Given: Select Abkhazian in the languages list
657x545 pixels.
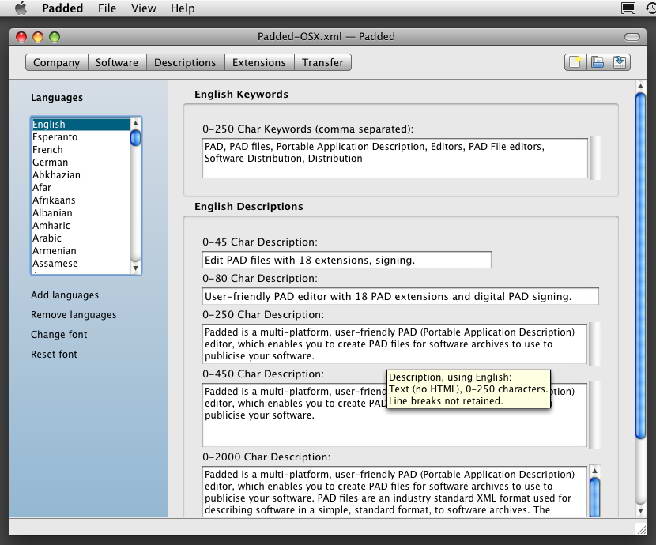Looking at the screenshot, I should click(81, 175).
